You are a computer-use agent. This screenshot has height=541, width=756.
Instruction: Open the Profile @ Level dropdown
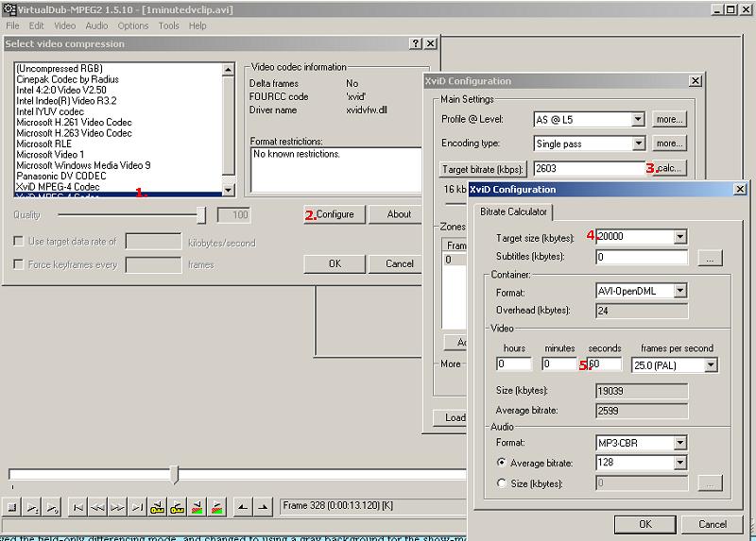(x=638, y=119)
